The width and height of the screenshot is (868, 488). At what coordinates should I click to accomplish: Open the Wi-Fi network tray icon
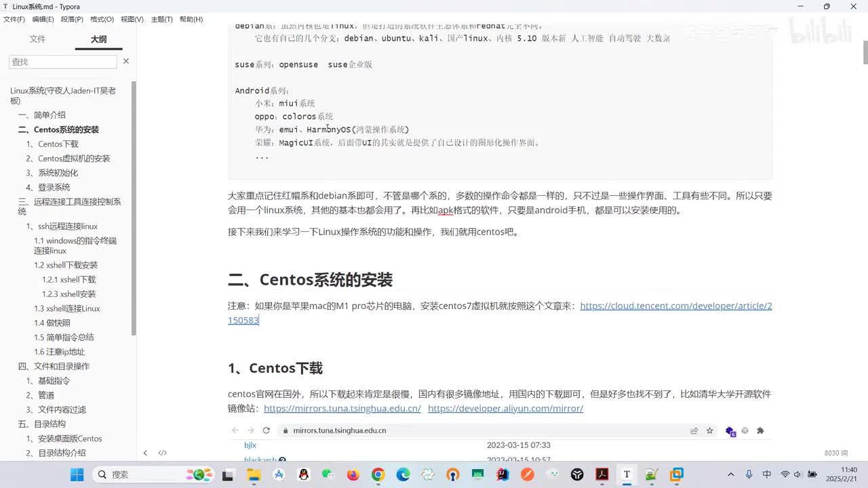[x=785, y=474]
